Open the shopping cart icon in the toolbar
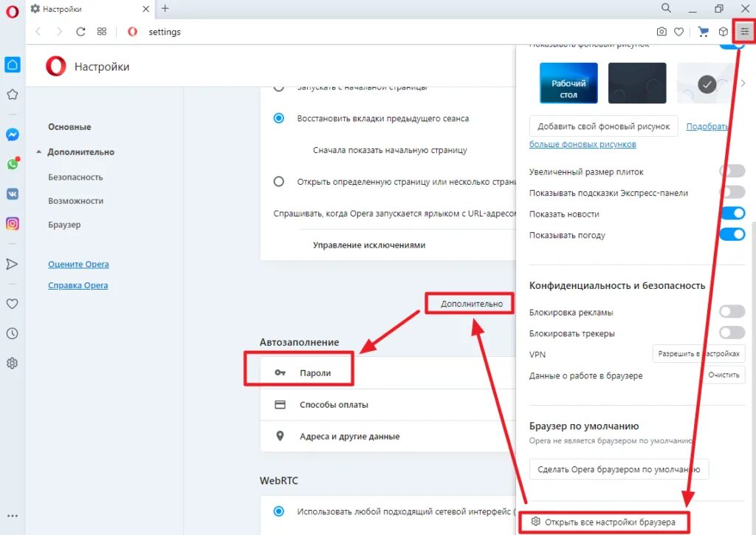Viewport: 756px width, 535px height. (x=704, y=32)
